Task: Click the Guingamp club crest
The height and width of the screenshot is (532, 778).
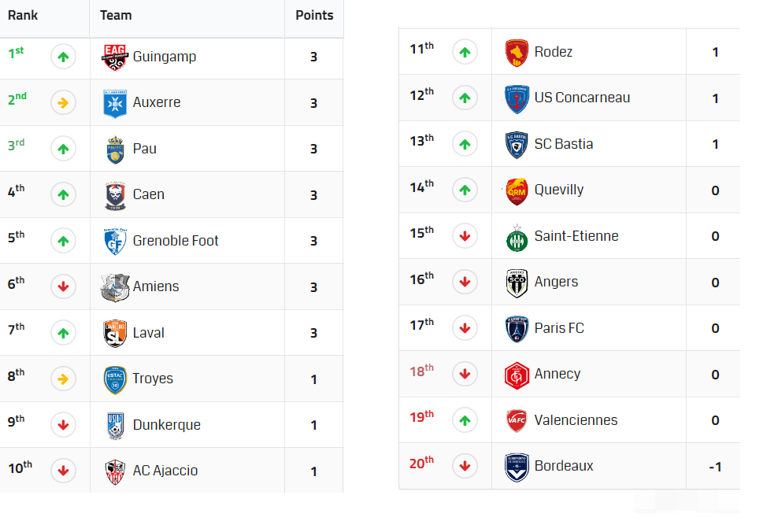Action: click(x=115, y=57)
